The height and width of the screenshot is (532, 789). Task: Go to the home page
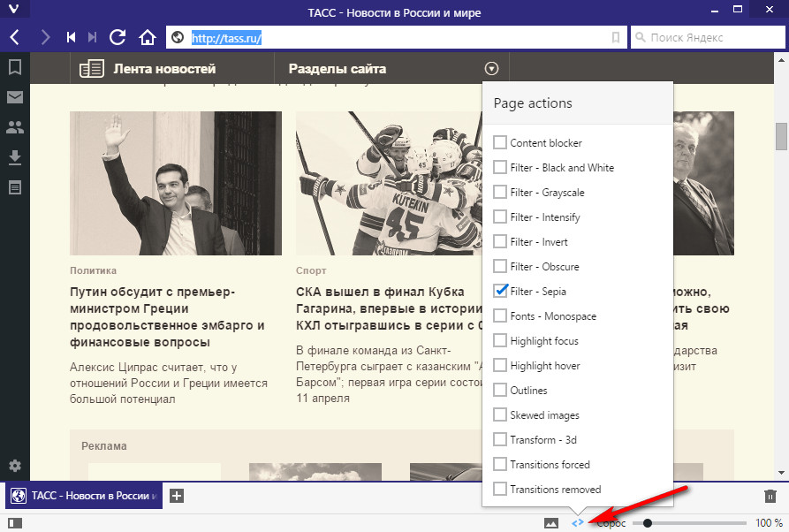[148, 37]
